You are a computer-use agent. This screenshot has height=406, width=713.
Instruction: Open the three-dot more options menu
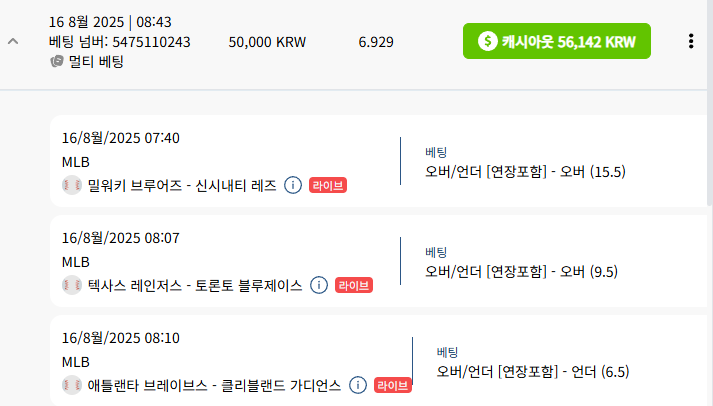click(x=691, y=41)
